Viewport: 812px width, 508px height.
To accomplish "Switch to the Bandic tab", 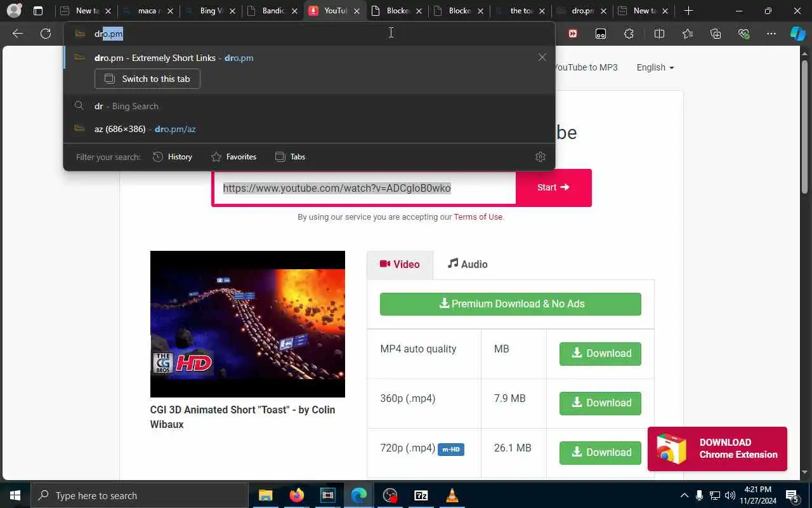I will click(272, 11).
